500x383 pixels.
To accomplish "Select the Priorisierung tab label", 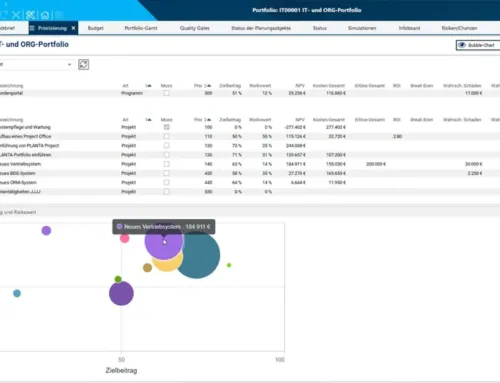I will point(52,28).
